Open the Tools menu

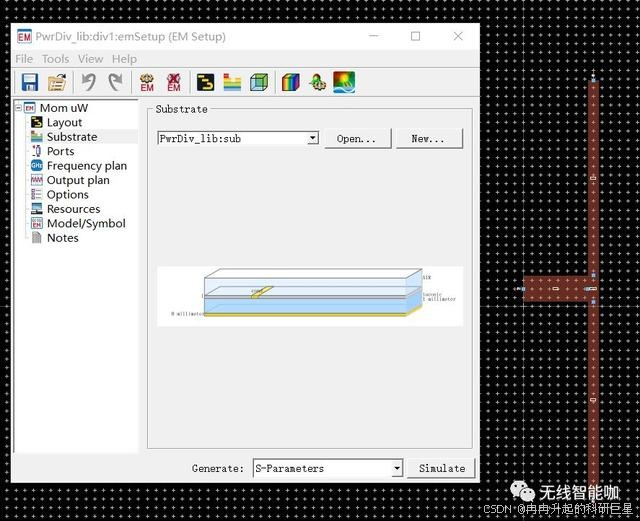[56, 59]
